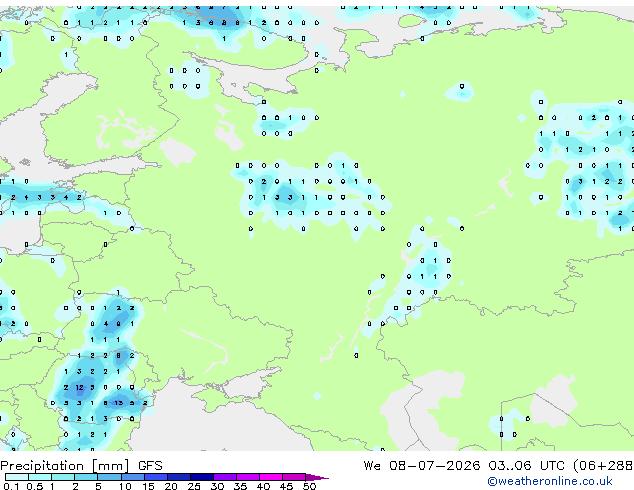Screen dimensions: 634x490
Task: Click the 45–50 mm legend color swatch
Action: (x=294, y=477)
